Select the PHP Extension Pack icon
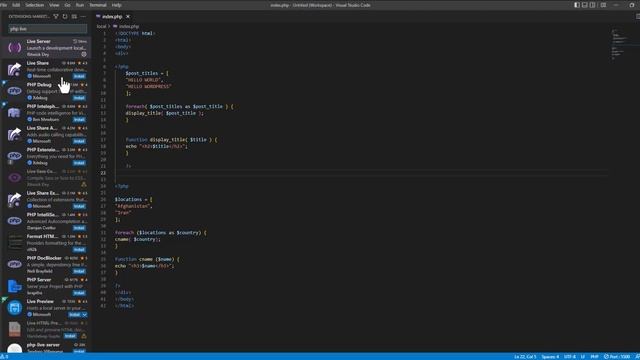This screenshot has width=640, height=360. [14, 156]
